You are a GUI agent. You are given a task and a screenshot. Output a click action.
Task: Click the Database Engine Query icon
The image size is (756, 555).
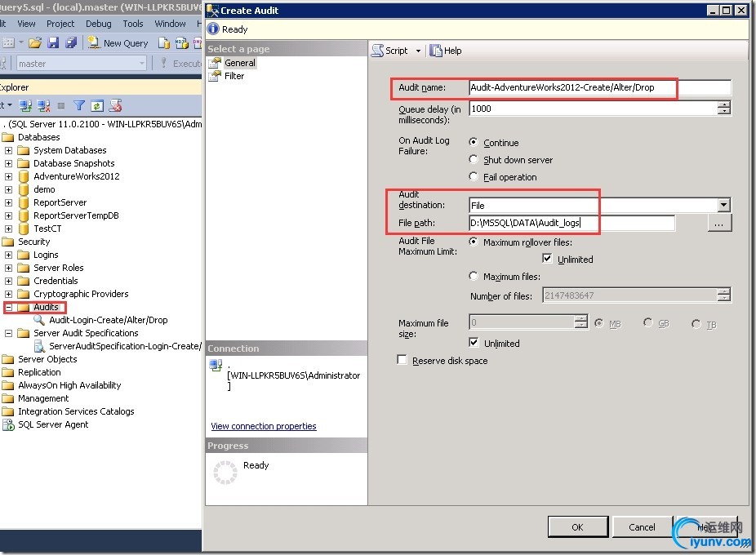(164, 43)
